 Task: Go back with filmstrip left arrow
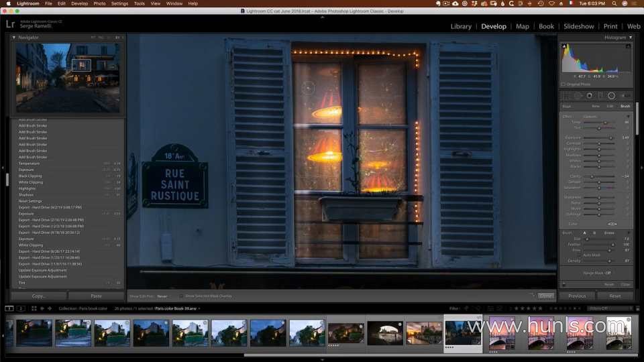(42, 308)
